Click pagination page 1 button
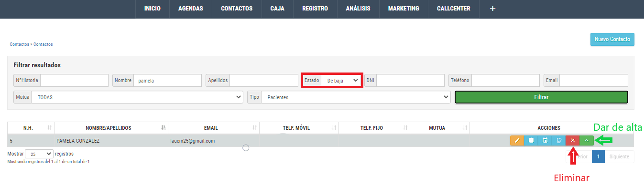The width and height of the screenshot is (644, 187). point(598,156)
